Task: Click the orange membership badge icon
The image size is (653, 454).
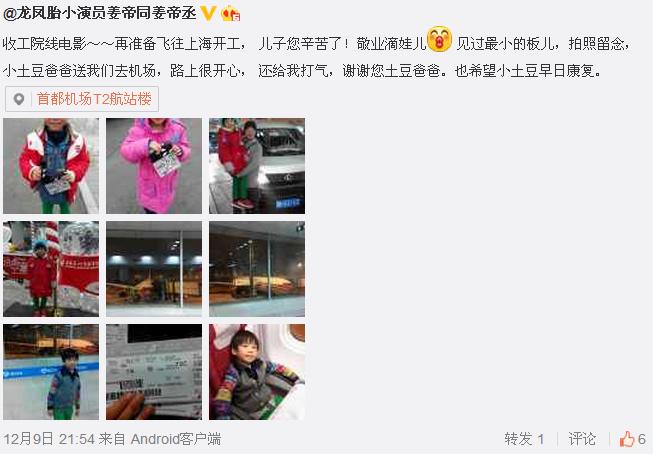Action: tap(231, 14)
